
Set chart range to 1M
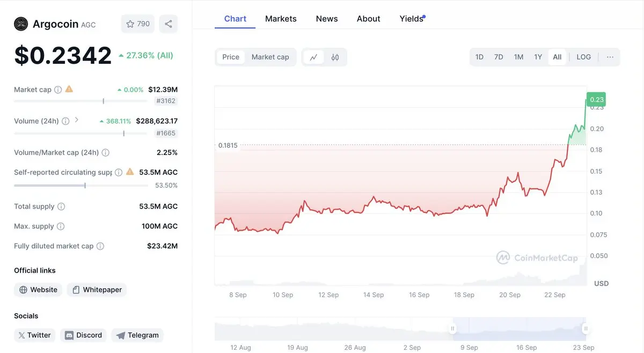pos(518,57)
